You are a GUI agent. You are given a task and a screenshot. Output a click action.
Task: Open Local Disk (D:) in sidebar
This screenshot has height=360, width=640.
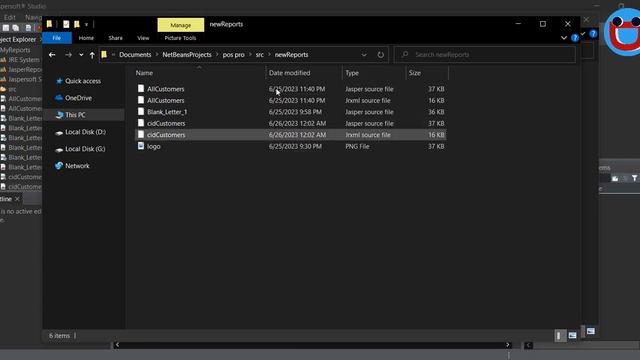[x=85, y=132]
